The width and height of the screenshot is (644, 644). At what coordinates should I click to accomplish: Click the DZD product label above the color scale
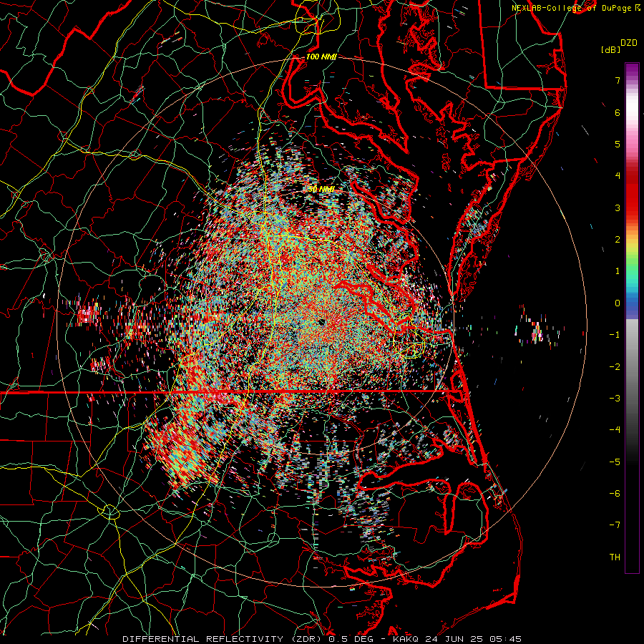click(x=628, y=43)
